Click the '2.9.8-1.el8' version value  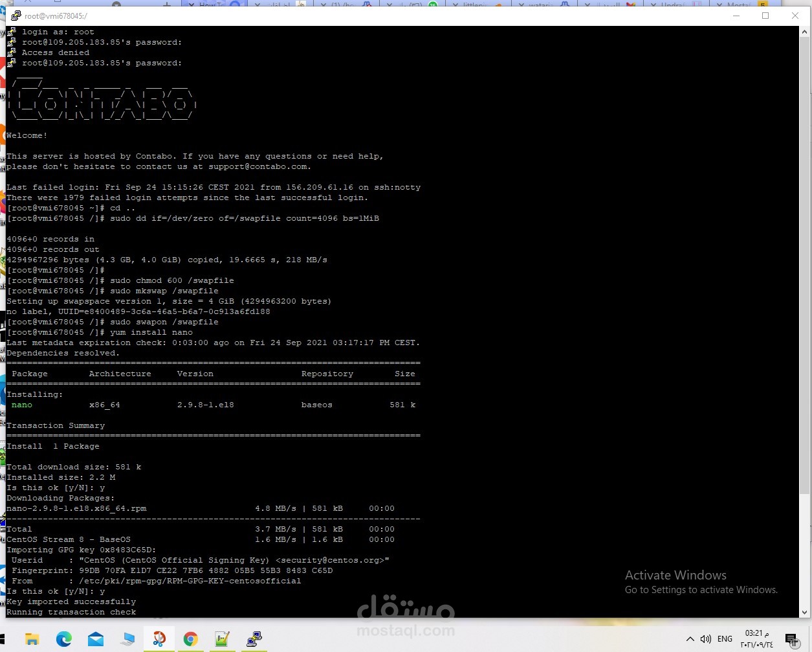[x=206, y=405]
